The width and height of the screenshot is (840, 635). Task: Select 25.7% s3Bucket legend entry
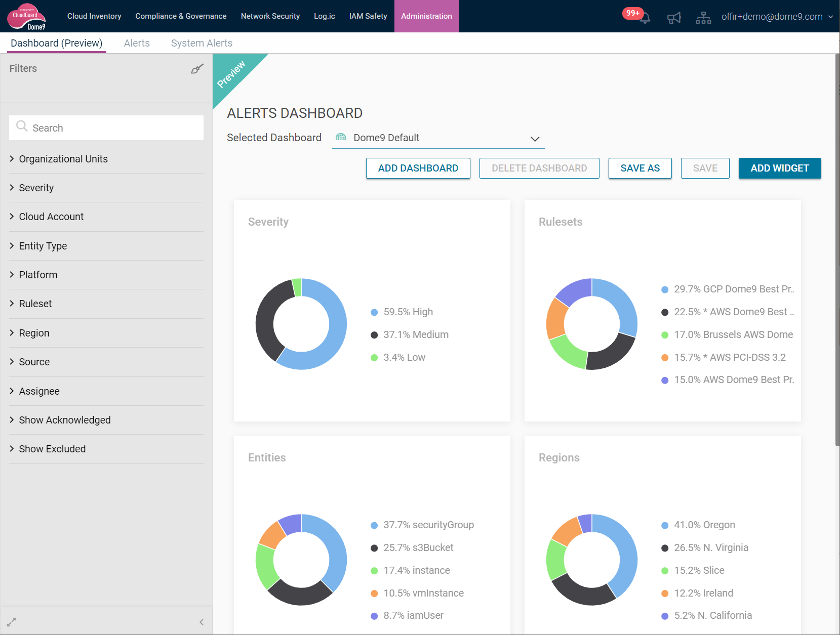[x=412, y=548]
